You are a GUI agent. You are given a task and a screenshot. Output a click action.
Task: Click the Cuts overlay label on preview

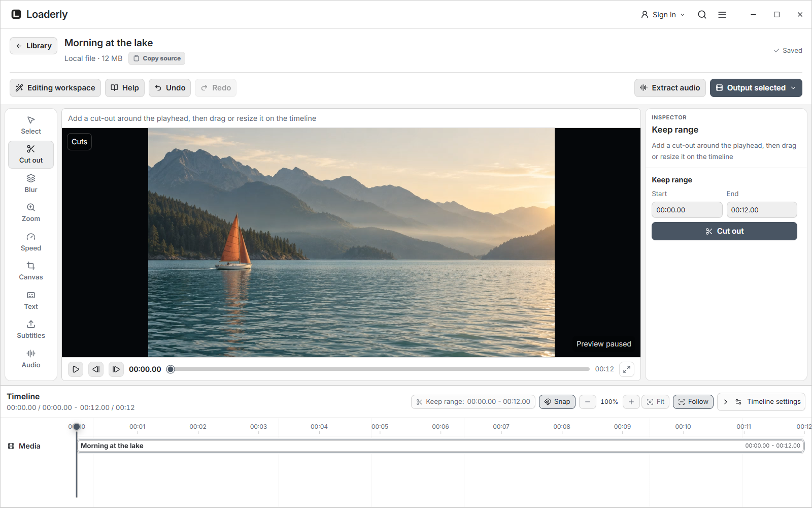[x=79, y=142]
